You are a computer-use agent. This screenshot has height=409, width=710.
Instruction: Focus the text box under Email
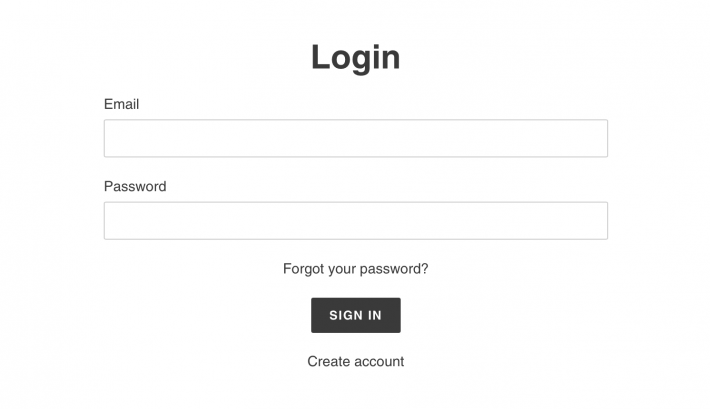355,138
